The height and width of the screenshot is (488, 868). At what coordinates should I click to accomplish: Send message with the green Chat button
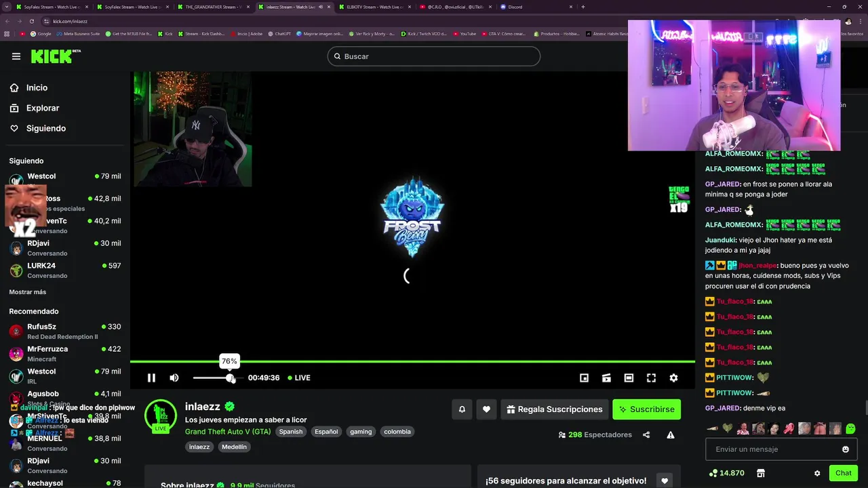[843, 473]
